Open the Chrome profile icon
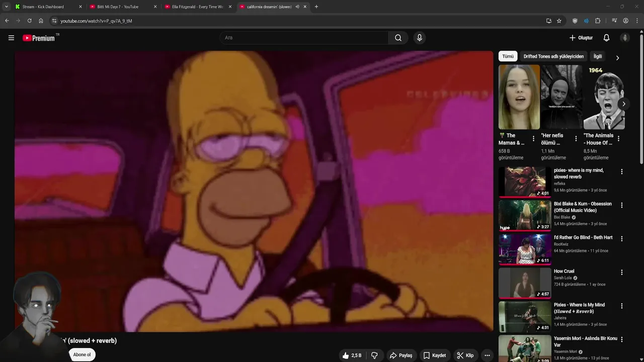644x362 pixels. click(625, 21)
